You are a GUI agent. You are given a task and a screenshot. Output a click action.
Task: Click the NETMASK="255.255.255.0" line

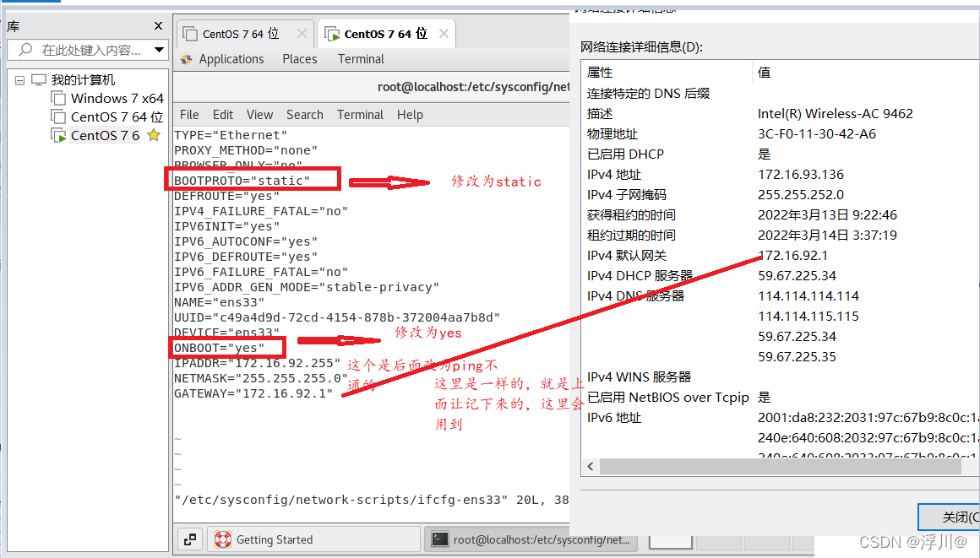tap(260, 379)
